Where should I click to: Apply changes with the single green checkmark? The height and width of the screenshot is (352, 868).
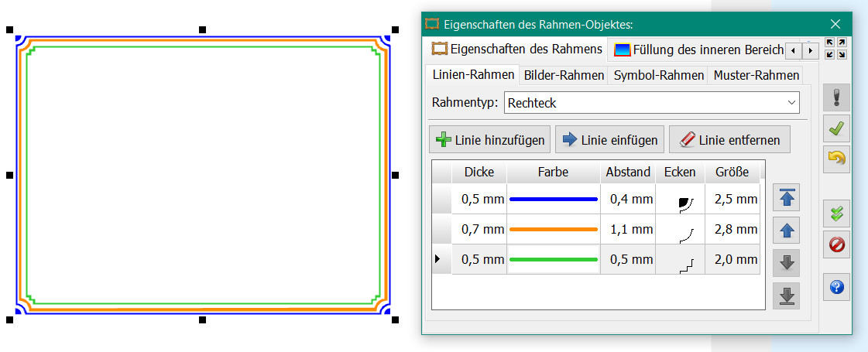pos(835,128)
